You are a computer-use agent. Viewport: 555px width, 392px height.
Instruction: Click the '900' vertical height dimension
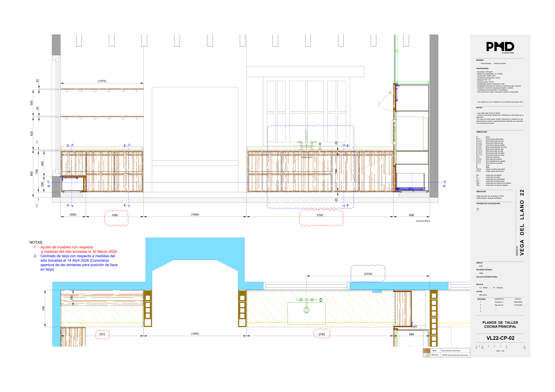pos(31,174)
